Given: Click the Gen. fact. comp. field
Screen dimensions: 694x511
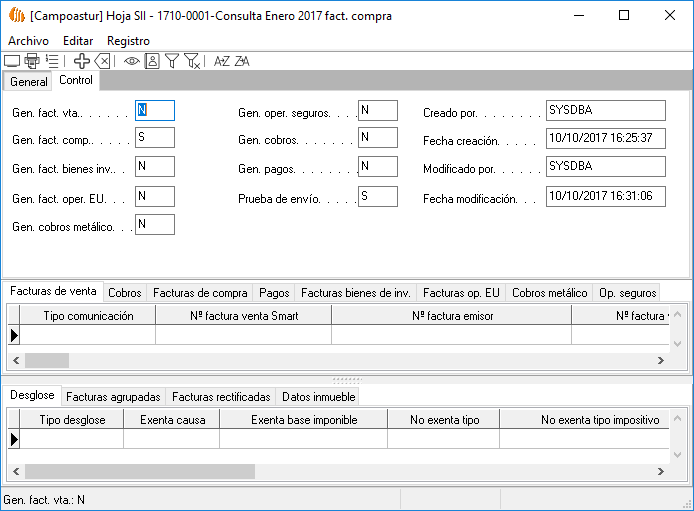Looking at the screenshot, I should point(154,137).
